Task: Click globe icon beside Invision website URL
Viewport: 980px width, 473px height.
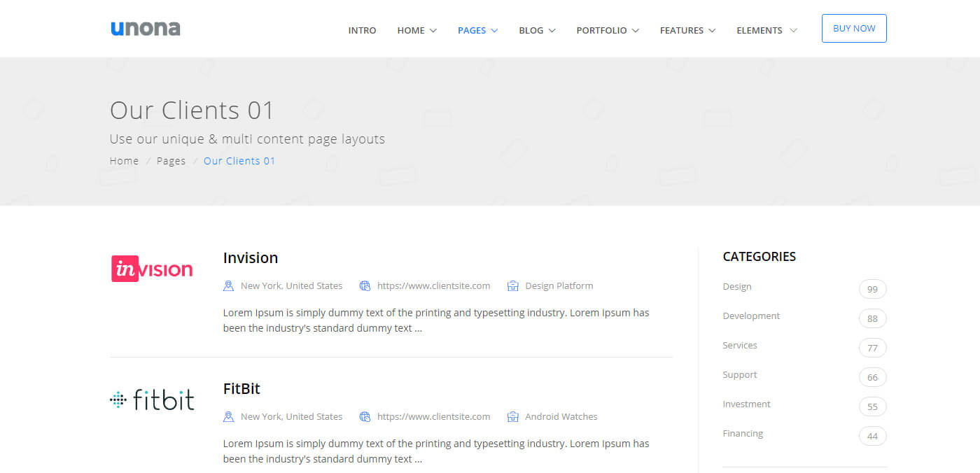Action: [365, 285]
